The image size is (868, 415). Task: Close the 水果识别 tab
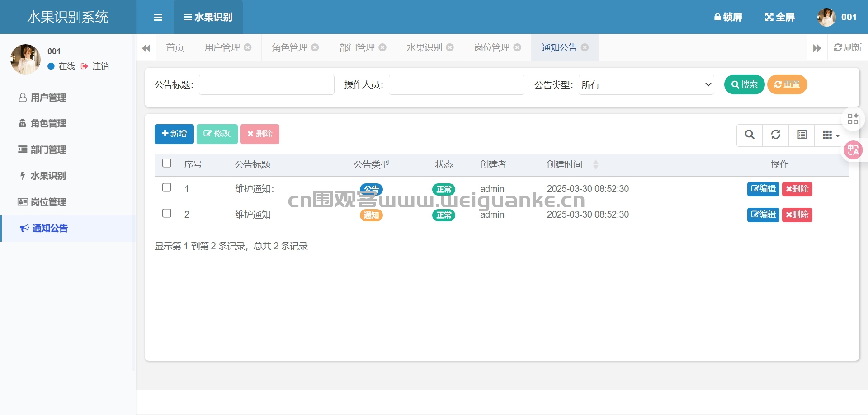(450, 47)
